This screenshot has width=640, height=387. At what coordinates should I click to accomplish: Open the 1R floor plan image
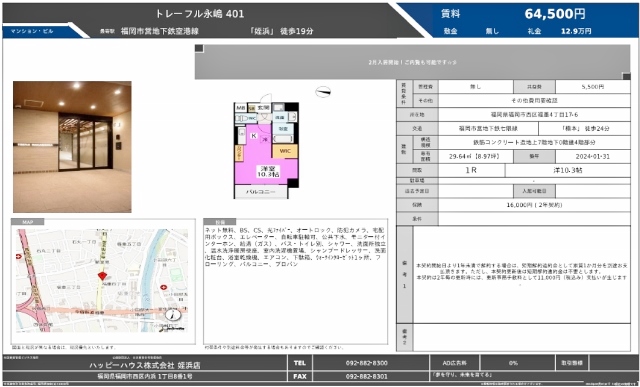pos(266,149)
